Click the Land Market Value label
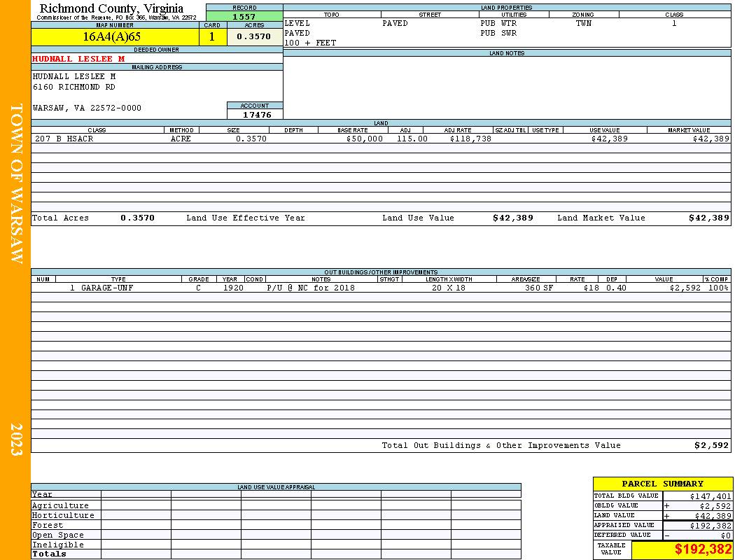 tap(601, 218)
